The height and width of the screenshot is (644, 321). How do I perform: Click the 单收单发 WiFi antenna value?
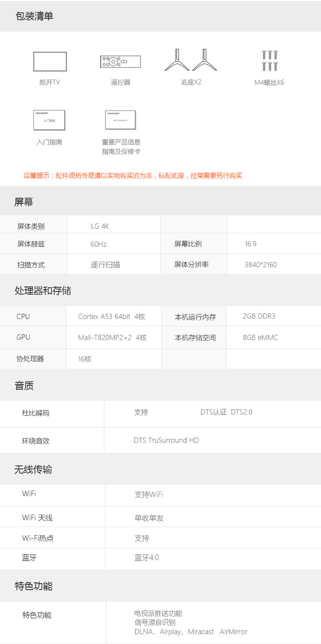pos(149,518)
